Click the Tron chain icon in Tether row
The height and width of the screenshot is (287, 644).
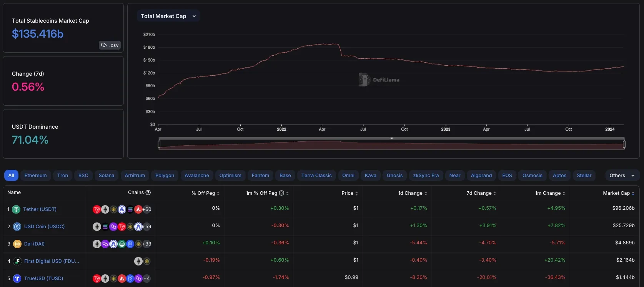point(97,209)
